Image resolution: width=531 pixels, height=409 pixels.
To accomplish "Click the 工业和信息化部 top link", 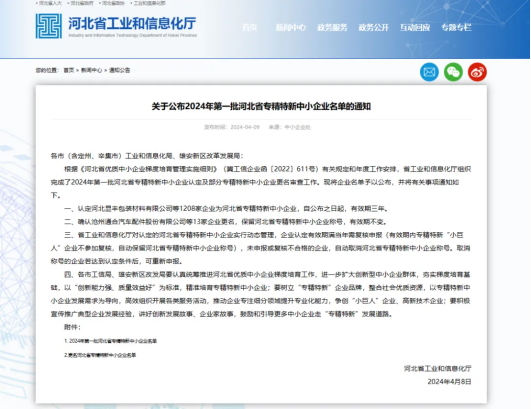I will click(x=149, y=3).
